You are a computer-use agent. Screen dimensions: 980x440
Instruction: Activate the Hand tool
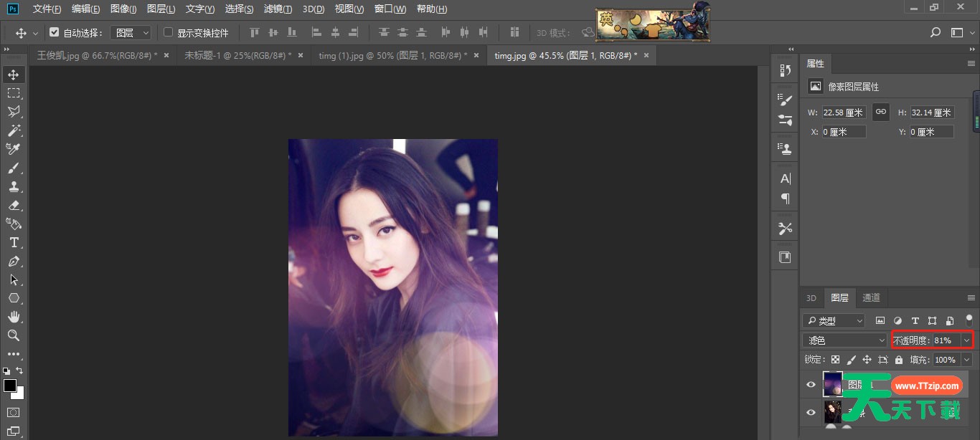click(x=14, y=317)
